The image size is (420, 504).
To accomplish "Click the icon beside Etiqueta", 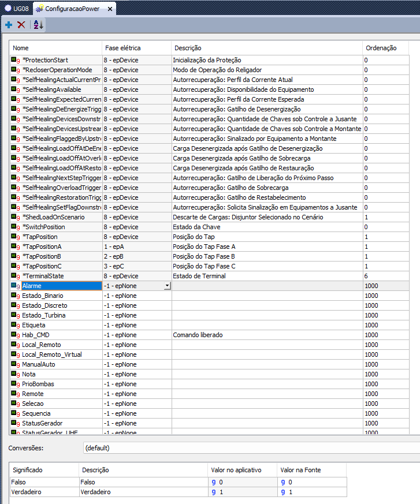I will 16,325.
